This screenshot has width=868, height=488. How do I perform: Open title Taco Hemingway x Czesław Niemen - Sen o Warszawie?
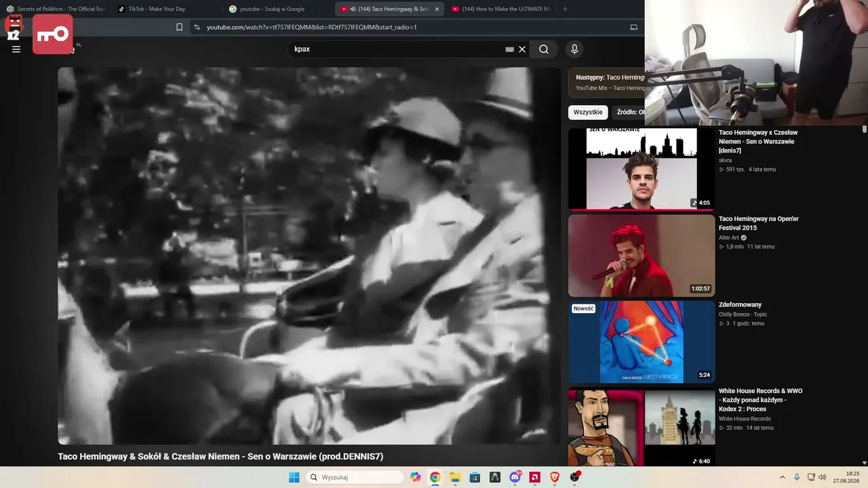[x=758, y=141]
